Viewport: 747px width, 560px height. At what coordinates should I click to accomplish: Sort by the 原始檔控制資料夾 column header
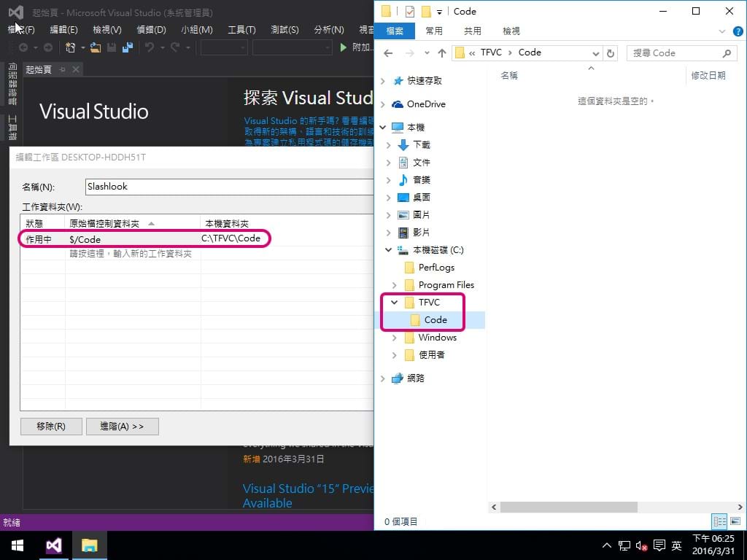[132, 223]
